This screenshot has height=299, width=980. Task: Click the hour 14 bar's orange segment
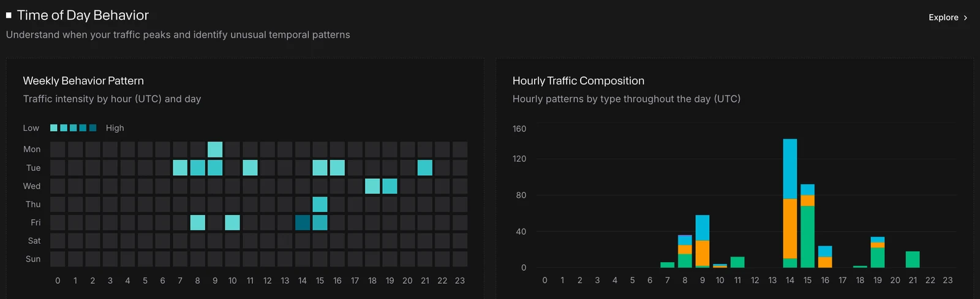coord(790,229)
